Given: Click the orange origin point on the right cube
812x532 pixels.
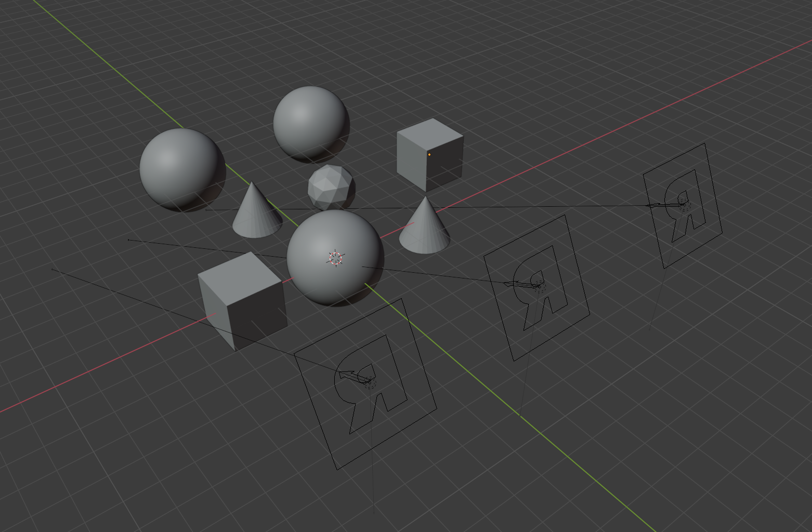Looking at the screenshot, I should coord(429,154).
